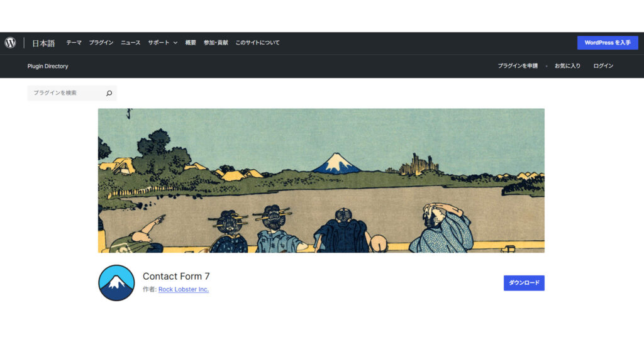Open the 参加・貢献 menu item
Screen dimensions: 644x337
click(216, 43)
